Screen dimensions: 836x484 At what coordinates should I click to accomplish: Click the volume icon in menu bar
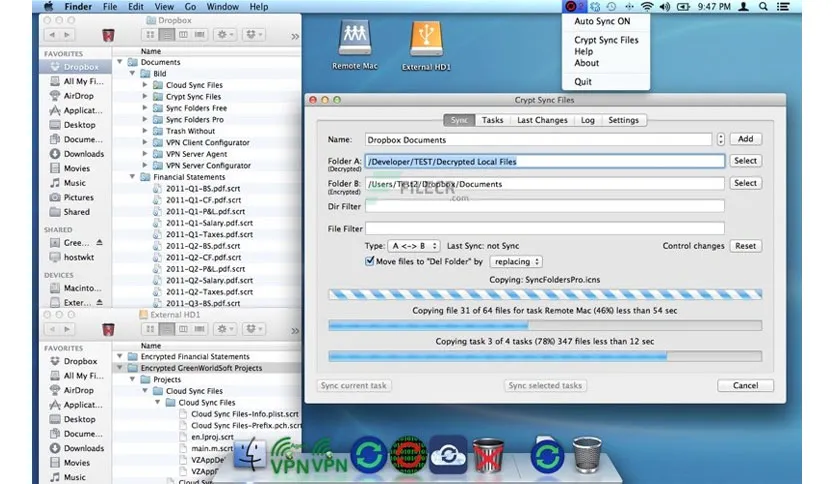pos(664,6)
